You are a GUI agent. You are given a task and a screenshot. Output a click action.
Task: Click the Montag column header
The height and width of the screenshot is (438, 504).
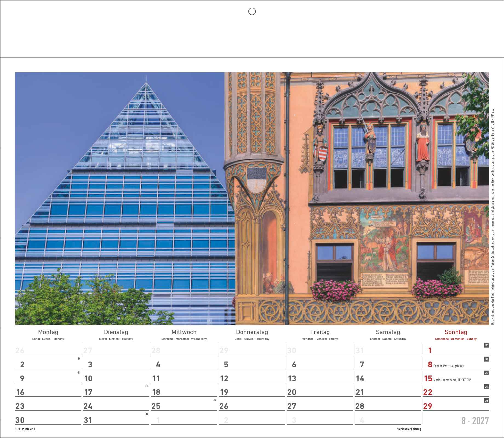(x=48, y=332)
